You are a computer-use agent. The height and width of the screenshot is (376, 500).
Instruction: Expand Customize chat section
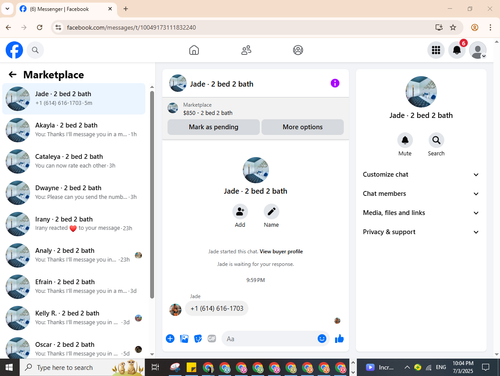click(421, 174)
